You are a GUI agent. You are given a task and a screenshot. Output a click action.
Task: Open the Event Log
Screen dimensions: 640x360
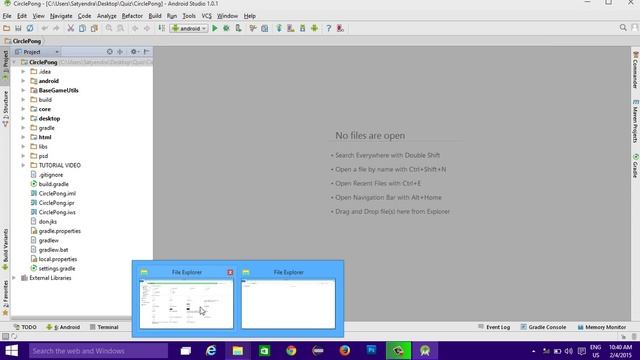pos(494,327)
